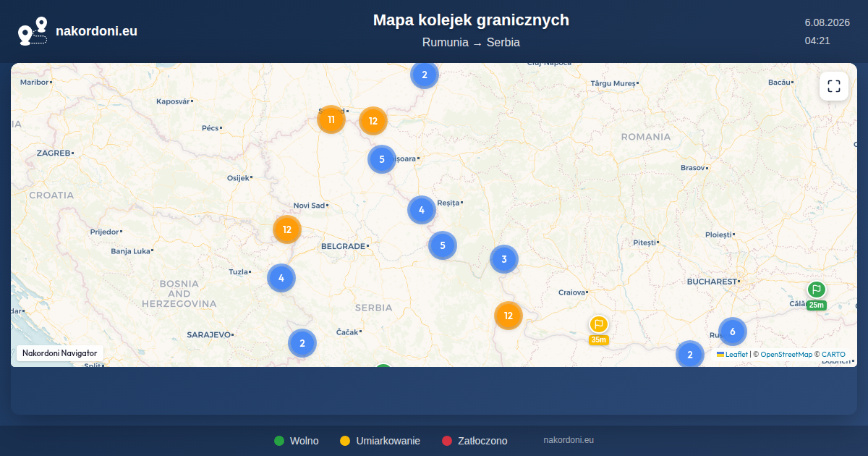Click the nakordoni.eu map-pin logo icon
The width and height of the screenshot is (868, 456).
[33, 31]
